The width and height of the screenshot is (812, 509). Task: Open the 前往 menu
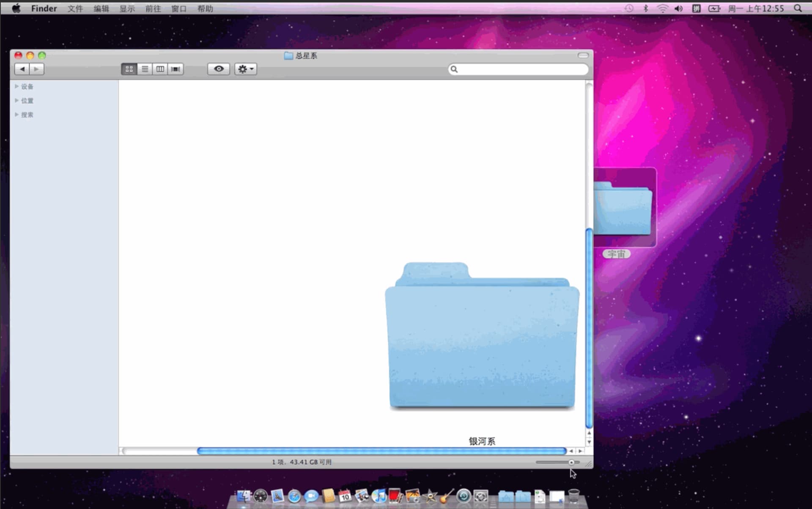[x=153, y=8]
